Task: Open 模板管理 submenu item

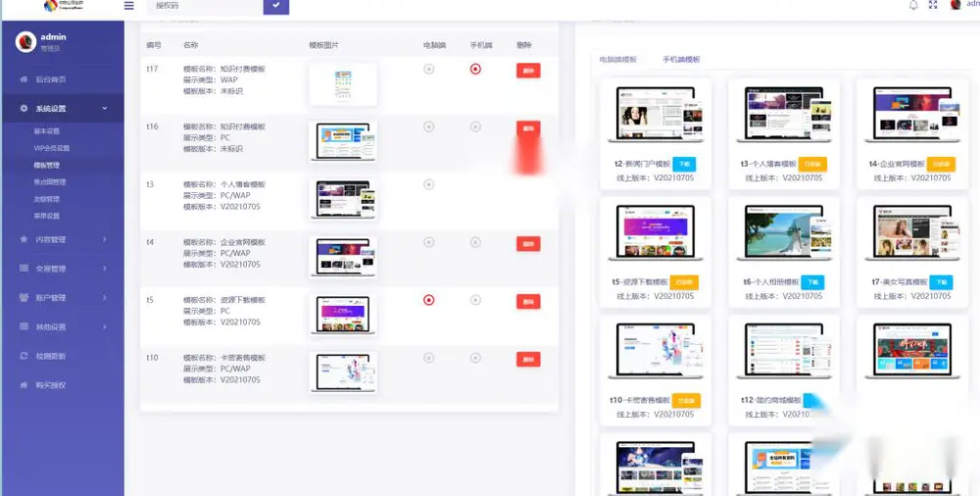Action: click(47, 165)
